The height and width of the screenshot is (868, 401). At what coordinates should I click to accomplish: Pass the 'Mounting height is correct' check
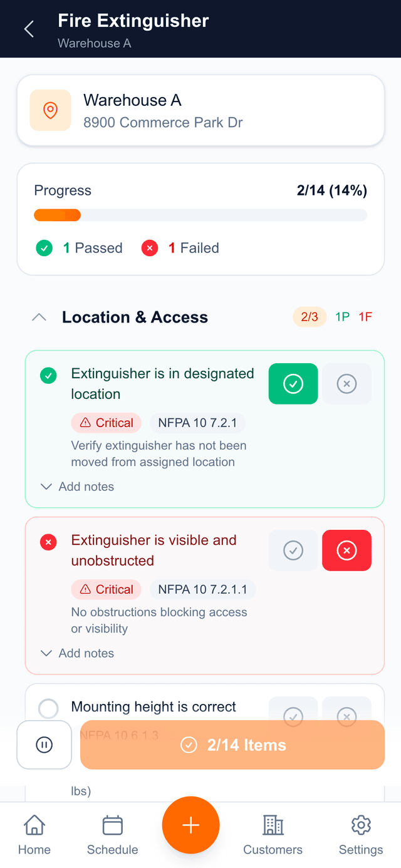[x=293, y=716]
